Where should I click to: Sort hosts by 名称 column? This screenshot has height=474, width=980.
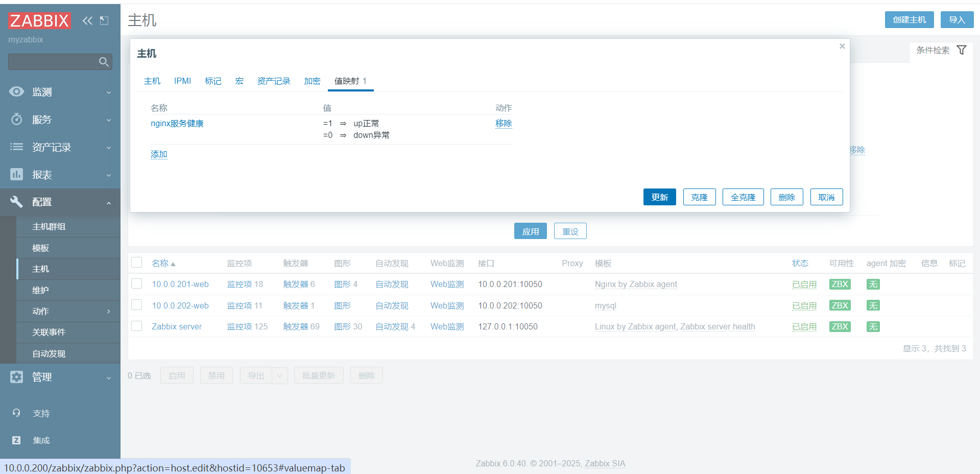[163, 264]
